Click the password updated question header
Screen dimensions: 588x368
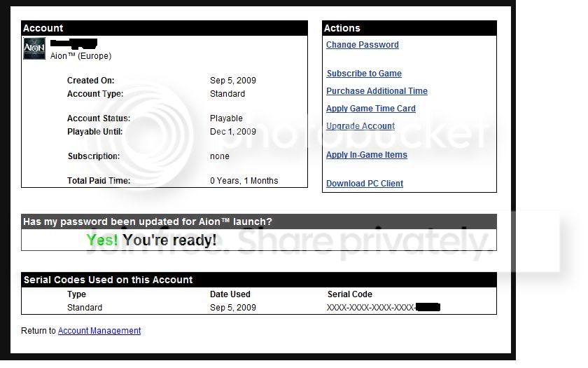(x=259, y=222)
